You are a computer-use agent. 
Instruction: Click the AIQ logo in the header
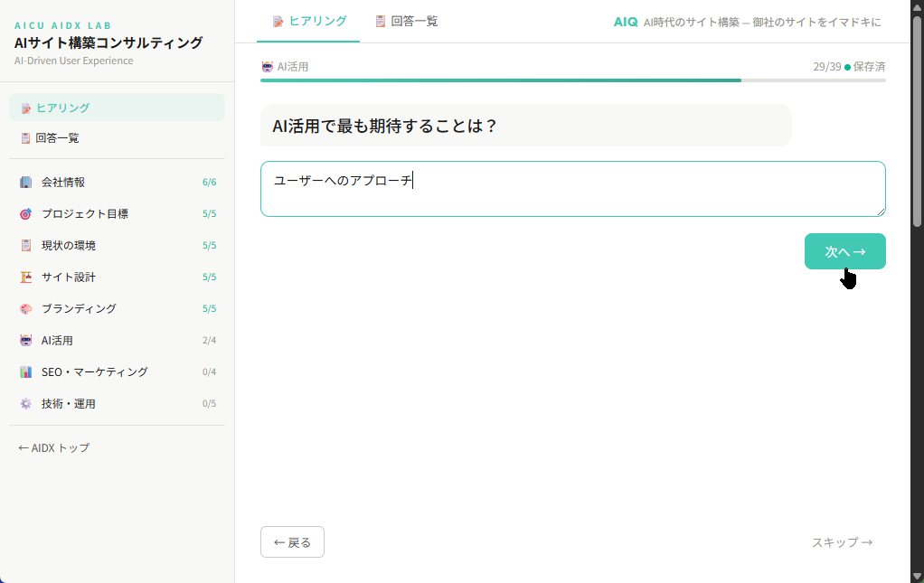click(x=624, y=21)
